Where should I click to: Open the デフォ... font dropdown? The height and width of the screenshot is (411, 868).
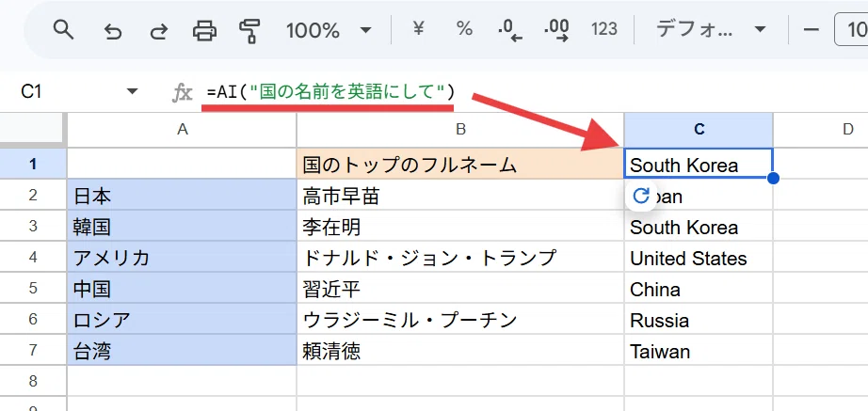click(x=711, y=29)
